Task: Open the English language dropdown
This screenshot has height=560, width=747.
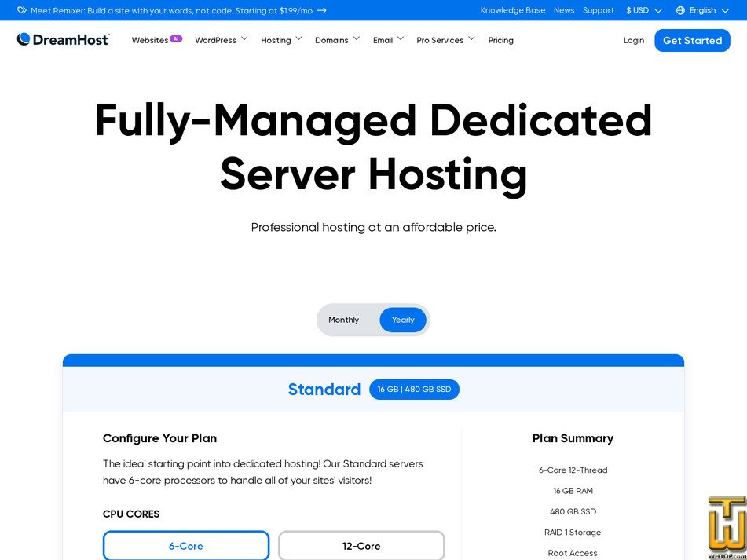Action: pos(703,10)
